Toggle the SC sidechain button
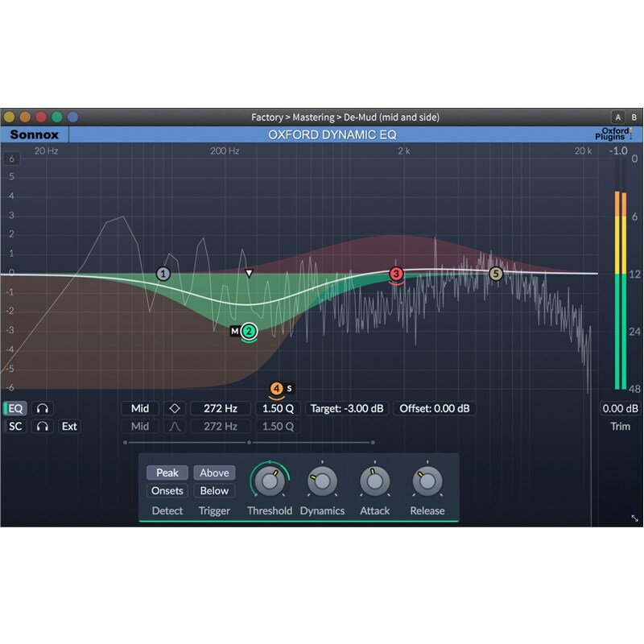Viewport: 644px width, 644px height. pyautogui.click(x=16, y=427)
